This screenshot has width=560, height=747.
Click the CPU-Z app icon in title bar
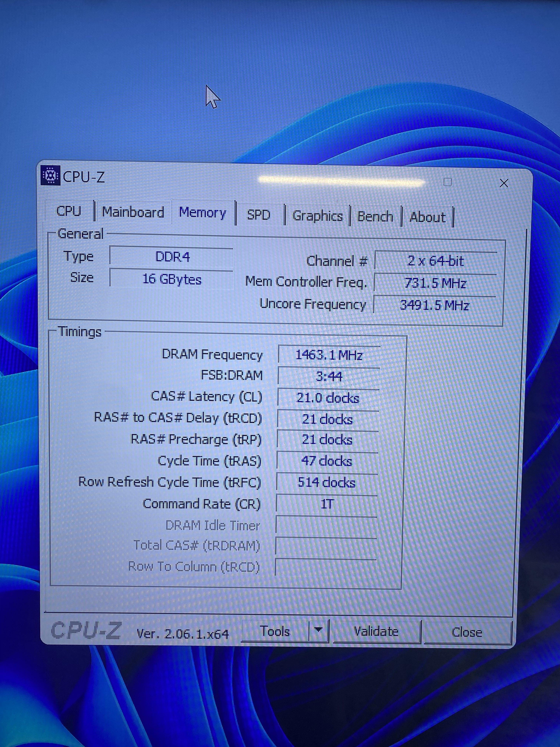coord(51,175)
